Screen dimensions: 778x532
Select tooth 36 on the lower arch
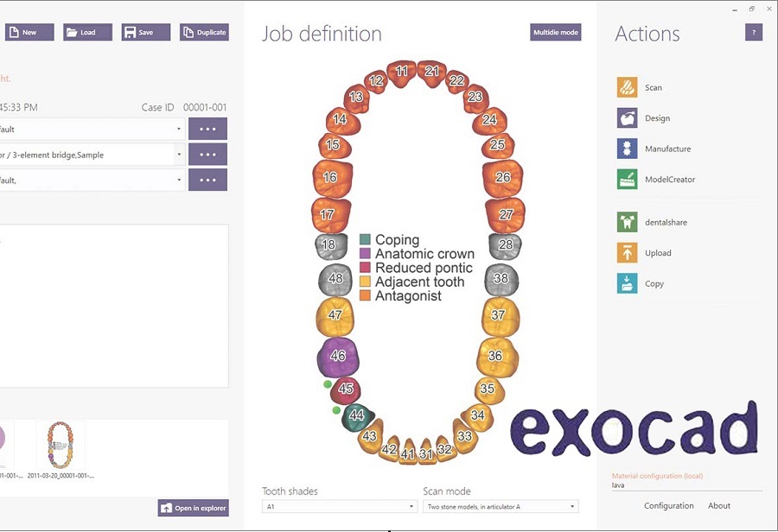tap(497, 357)
